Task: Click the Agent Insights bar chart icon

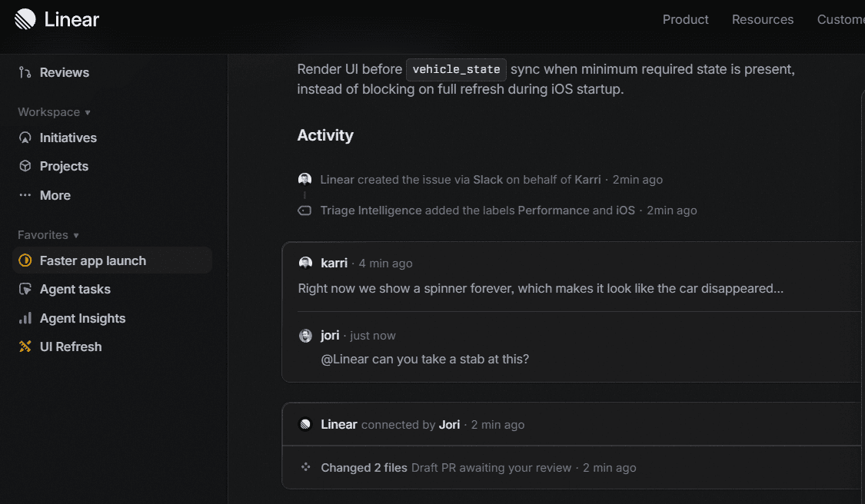Action: click(25, 318)
